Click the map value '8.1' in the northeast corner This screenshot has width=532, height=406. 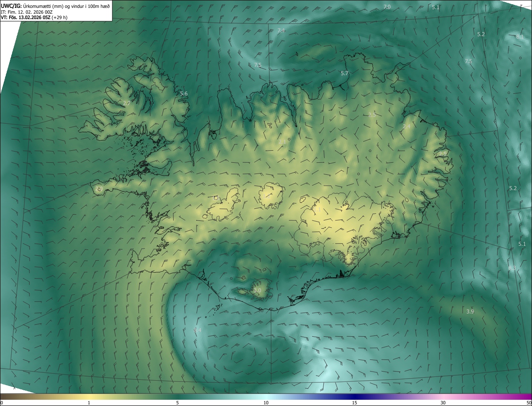(x=520, y=37)
